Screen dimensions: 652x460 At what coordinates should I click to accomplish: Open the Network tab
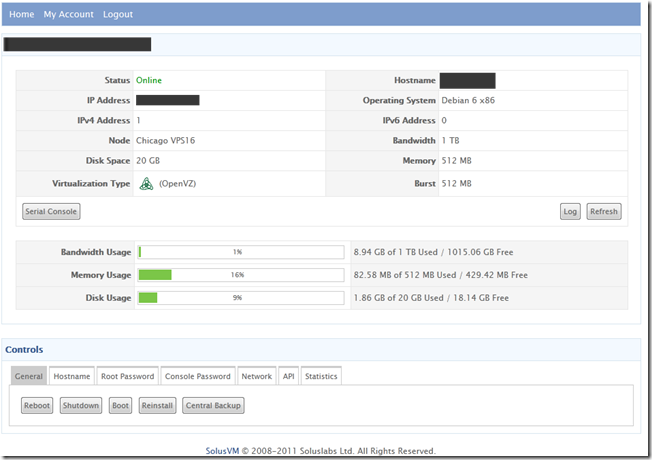(257, 376)
